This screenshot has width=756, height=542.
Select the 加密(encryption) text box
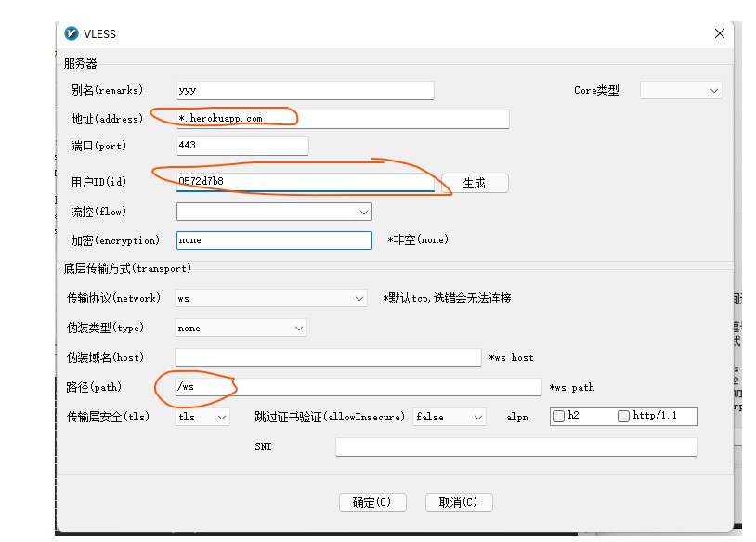[273, 239]
